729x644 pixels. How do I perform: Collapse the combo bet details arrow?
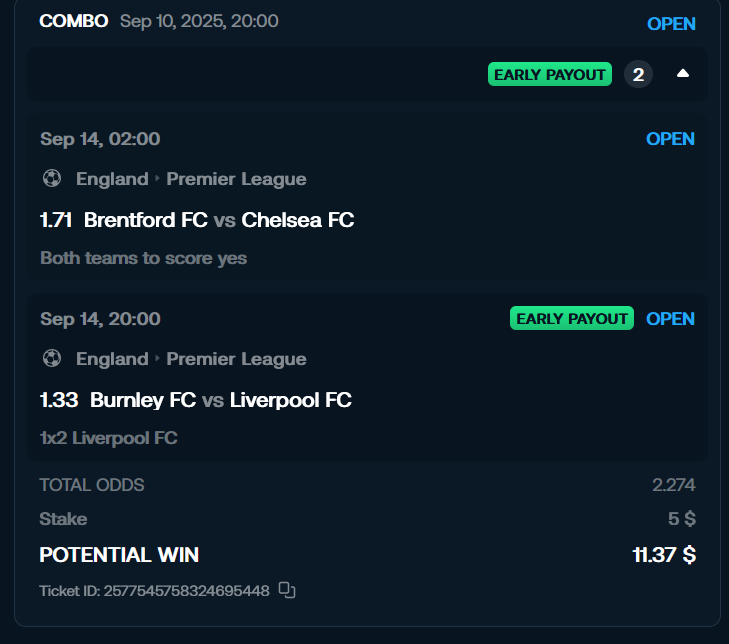click(x=683, y=74)
